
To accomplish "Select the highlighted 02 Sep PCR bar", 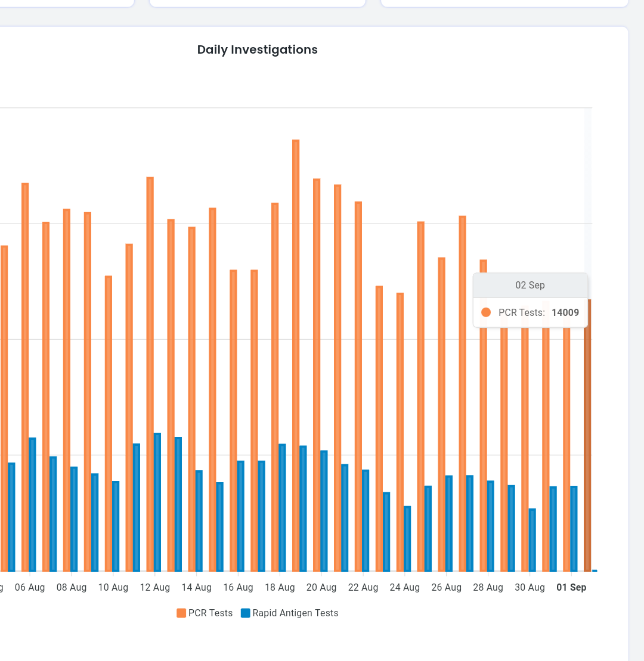I will pyautogui.click(x=587, y=436).
